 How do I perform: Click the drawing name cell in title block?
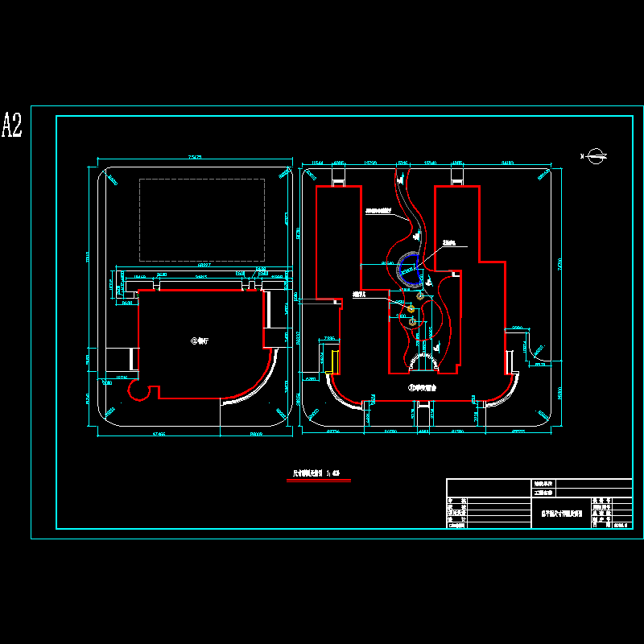[x=561, y=511]
